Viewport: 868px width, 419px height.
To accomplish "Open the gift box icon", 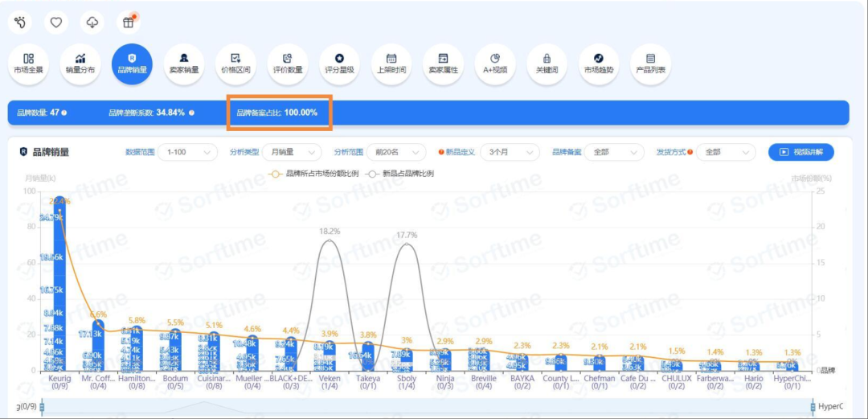I will 128,23.
